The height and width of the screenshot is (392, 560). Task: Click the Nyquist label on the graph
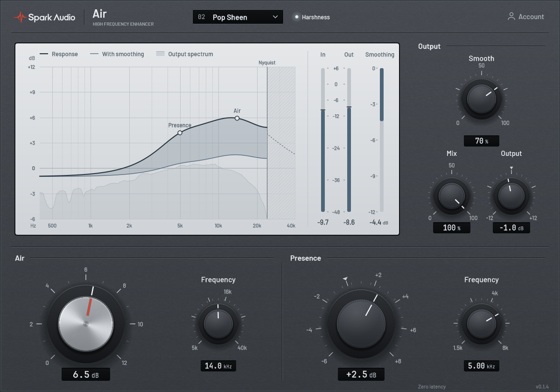click(x=267, y=63)
